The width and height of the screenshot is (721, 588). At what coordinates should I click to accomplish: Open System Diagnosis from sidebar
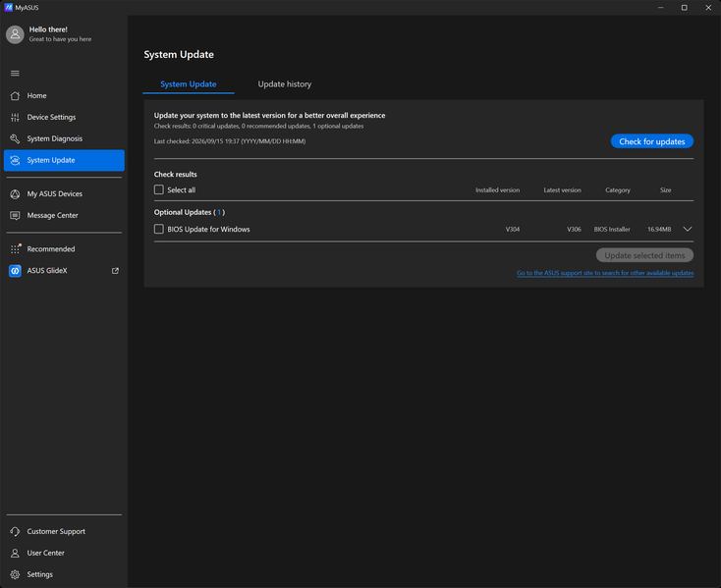click(x=64, y=138)
